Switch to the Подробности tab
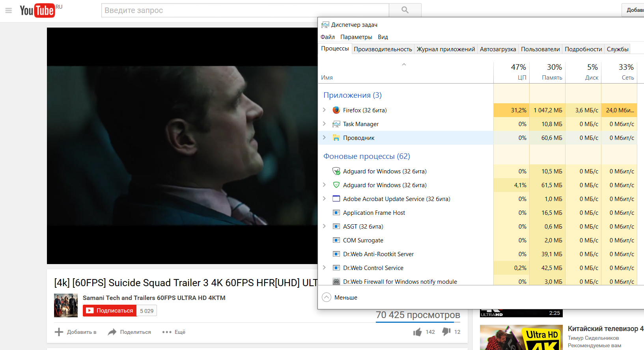The image size is (644, 350). pyautogui.click(x=583, y=49)
